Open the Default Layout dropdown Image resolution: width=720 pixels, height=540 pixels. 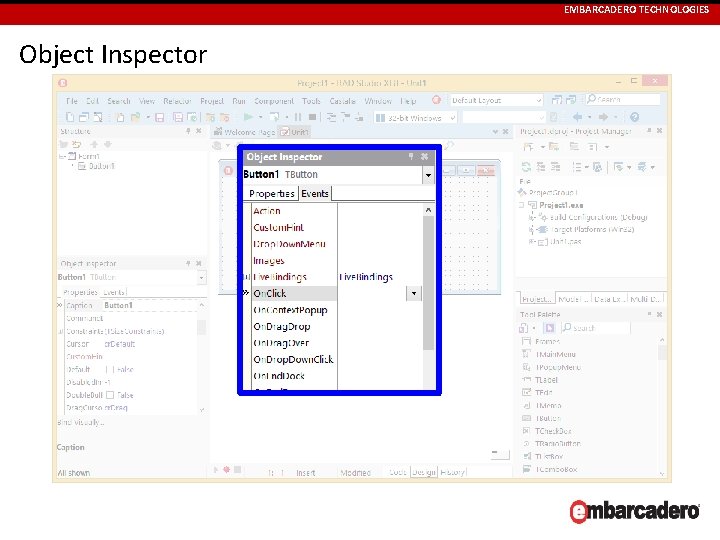(538, 100)
